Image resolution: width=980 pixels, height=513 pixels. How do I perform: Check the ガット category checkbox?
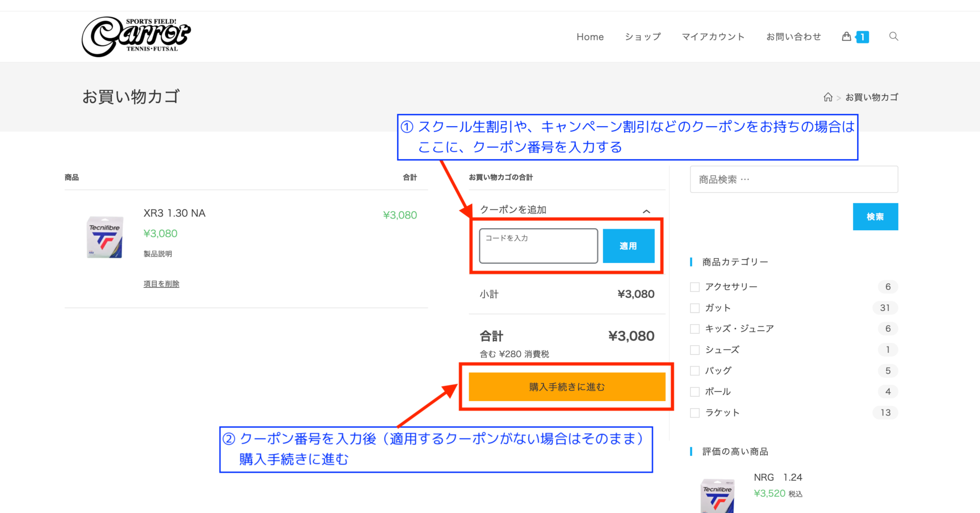click(695, 308)
